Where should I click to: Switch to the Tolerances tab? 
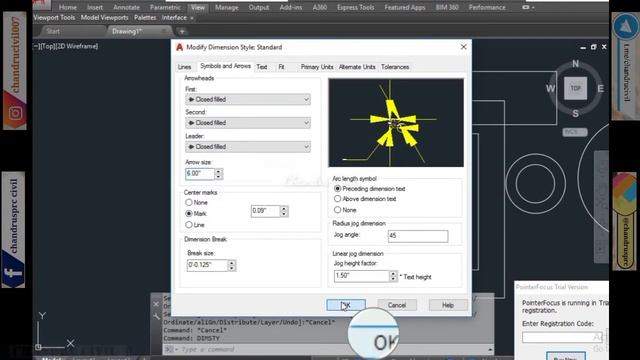coord(395,67)
